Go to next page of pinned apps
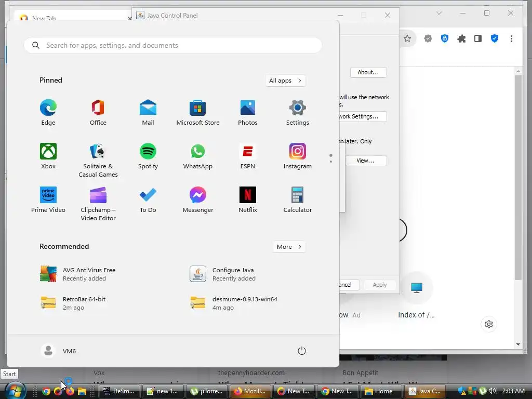The image size is (532, 399). click(331, 162)
